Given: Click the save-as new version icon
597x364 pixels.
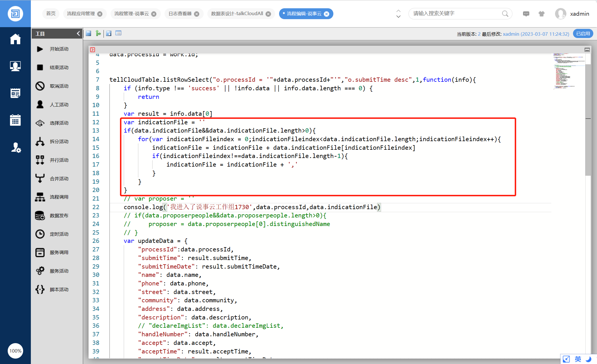Looking at the screenshot, I should tap(109, 33).
